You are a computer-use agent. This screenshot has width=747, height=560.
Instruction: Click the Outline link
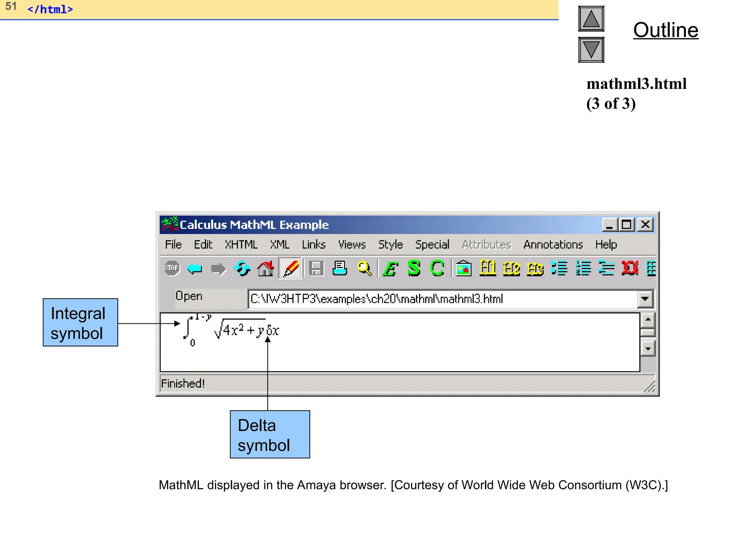coord(666,30)
